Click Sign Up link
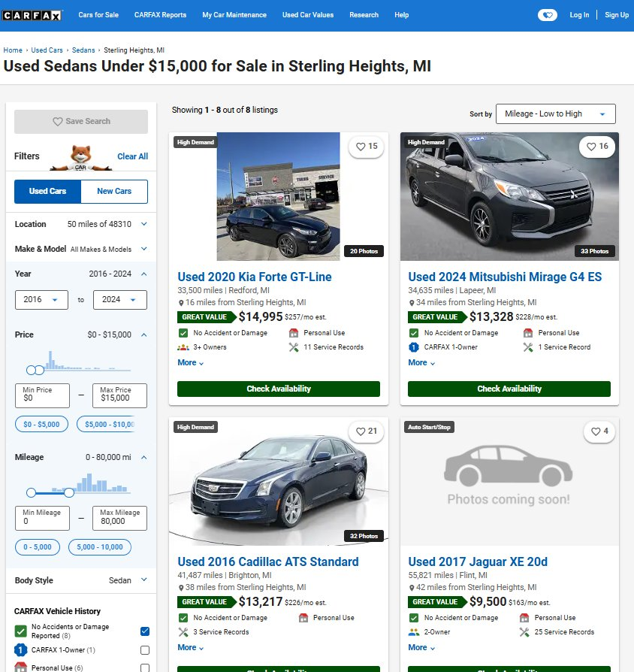 (x=617, y=15)
